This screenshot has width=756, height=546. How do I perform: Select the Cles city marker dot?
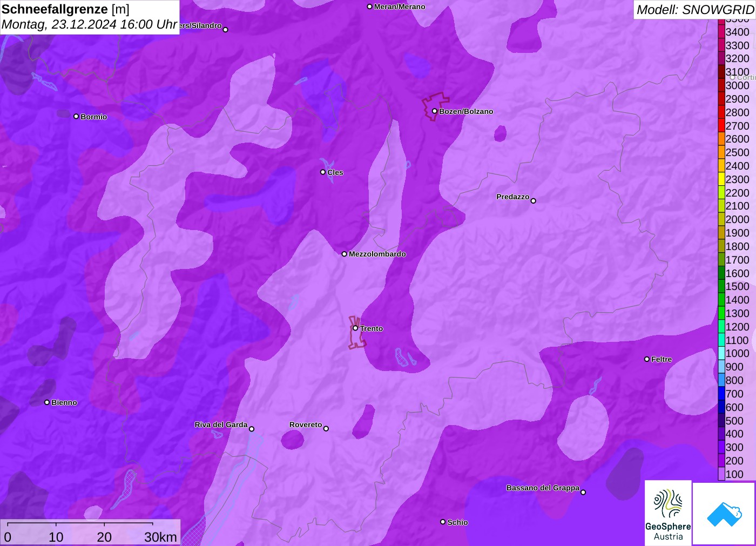tap(323, 172)
